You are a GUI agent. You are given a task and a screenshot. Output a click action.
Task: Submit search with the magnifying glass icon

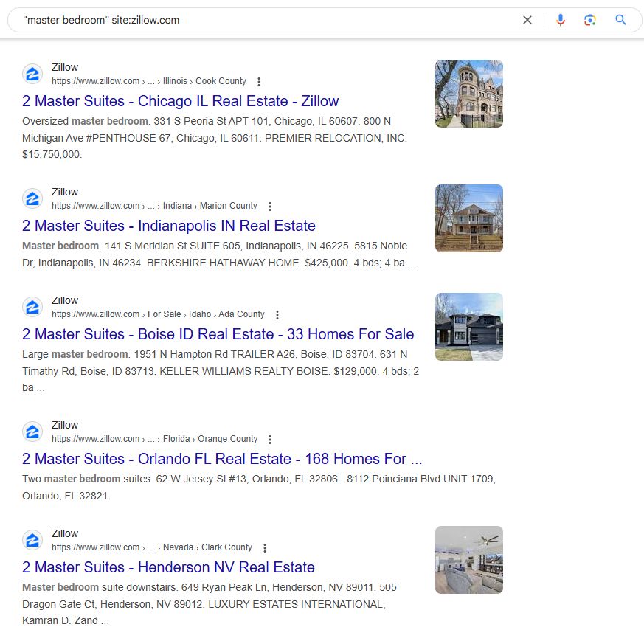point(620,20)
